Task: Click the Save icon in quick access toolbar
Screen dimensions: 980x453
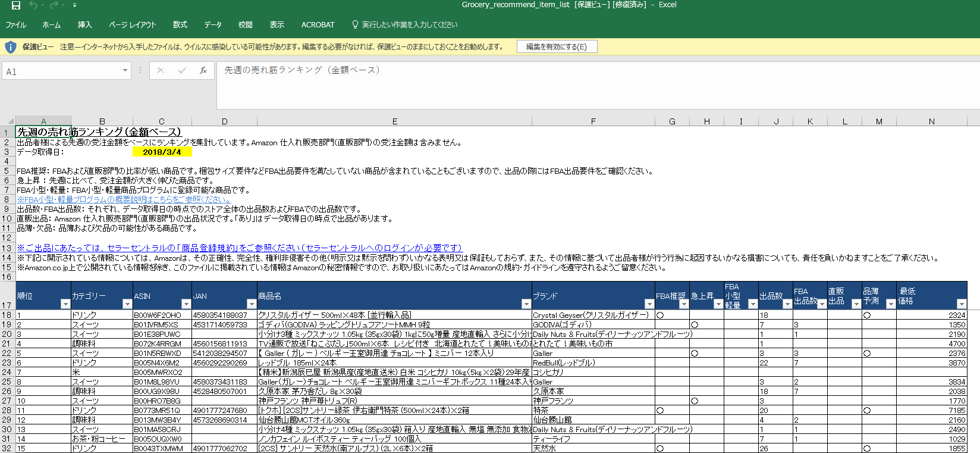Action: pyautogui.click(x=16, y=5)
